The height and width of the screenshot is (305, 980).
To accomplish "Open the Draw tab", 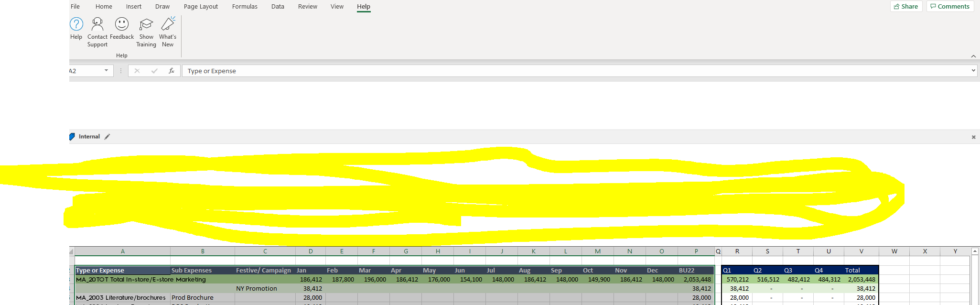I will coord(162,6).
